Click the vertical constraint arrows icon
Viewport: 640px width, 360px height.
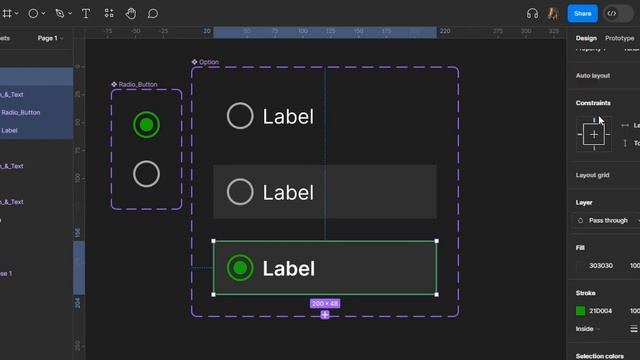[x=625, y=143]
